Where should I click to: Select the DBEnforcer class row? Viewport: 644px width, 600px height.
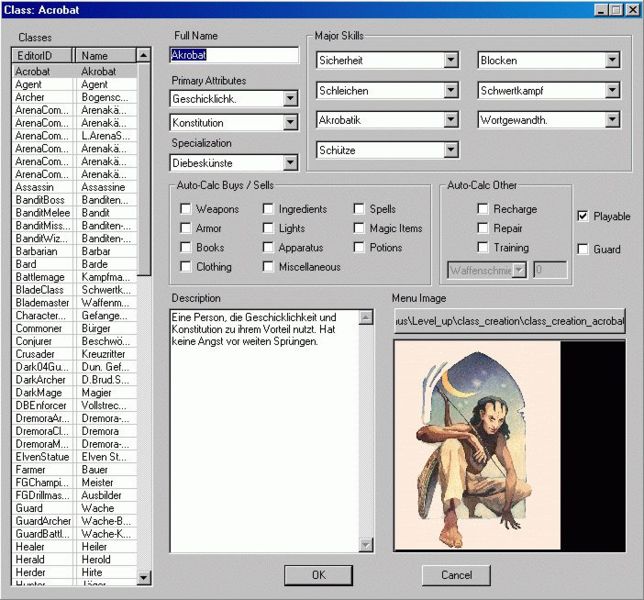75,405
